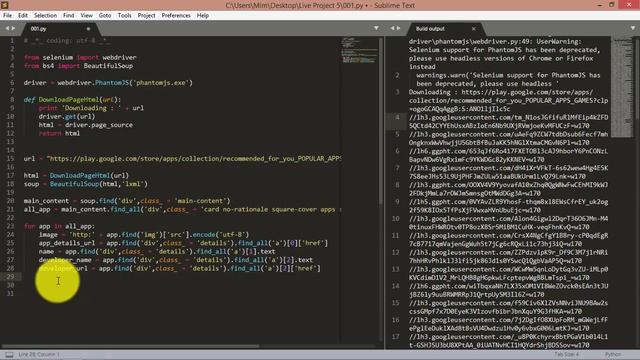Open the Selection menu
Image resolution: width=640 pixels, height=360 pixels.
pos(45,16)
